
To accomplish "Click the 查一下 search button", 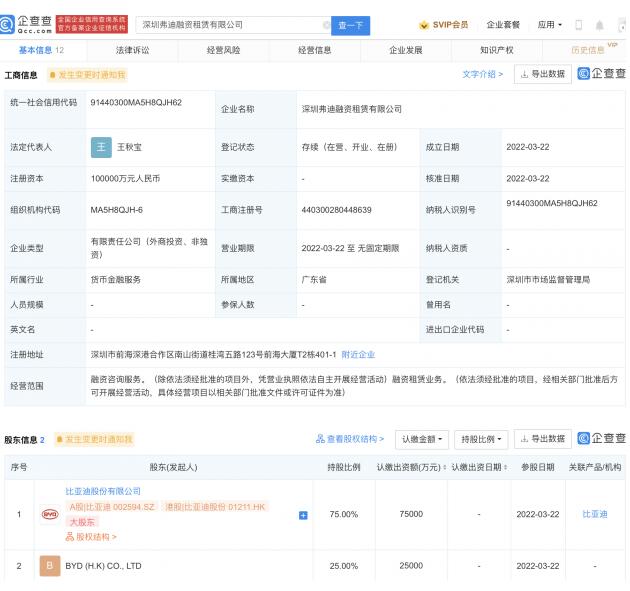I will [x=350, y=26].
